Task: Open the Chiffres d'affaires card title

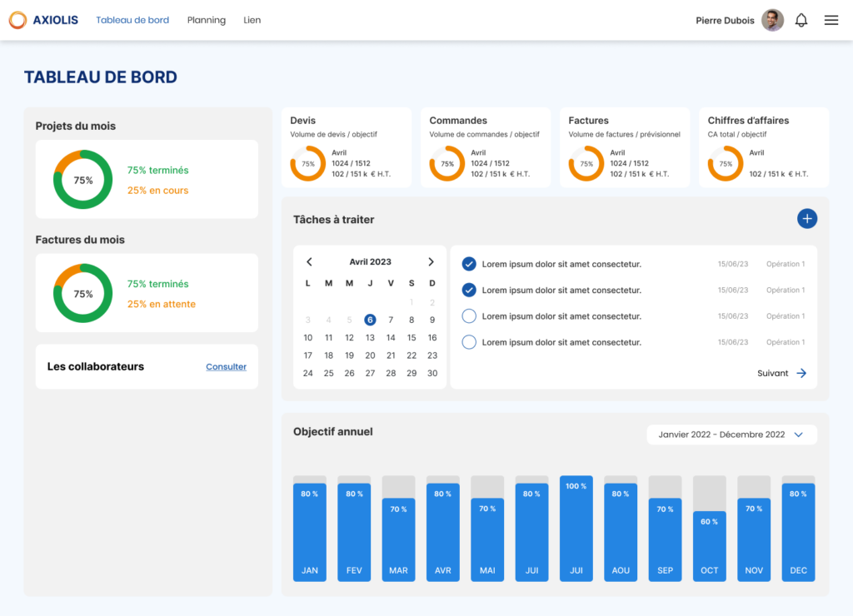Action: tap(748, 121)
